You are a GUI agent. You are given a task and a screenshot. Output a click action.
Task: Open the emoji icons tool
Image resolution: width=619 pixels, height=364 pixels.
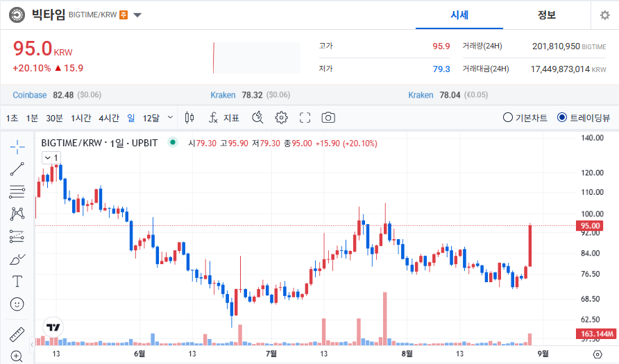pos(17,304)
